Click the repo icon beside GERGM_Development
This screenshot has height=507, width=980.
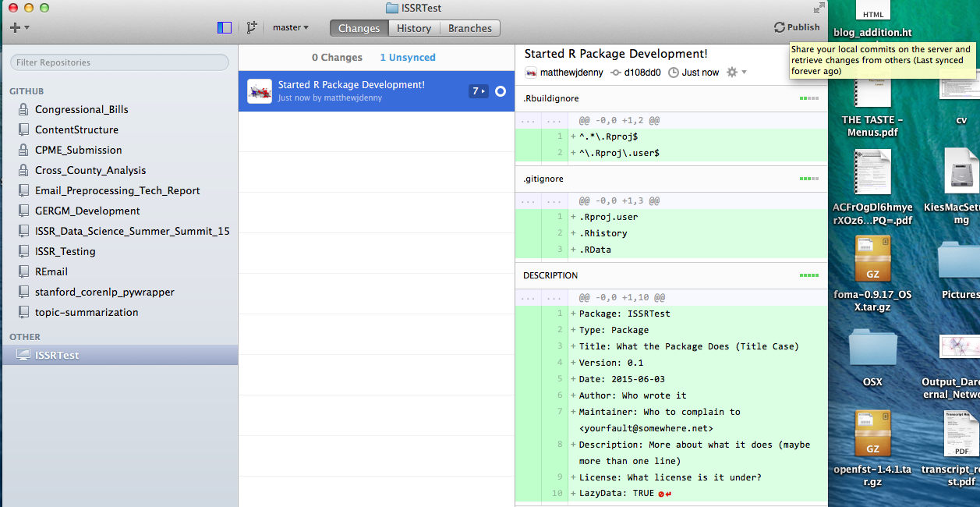coord(23,211)
